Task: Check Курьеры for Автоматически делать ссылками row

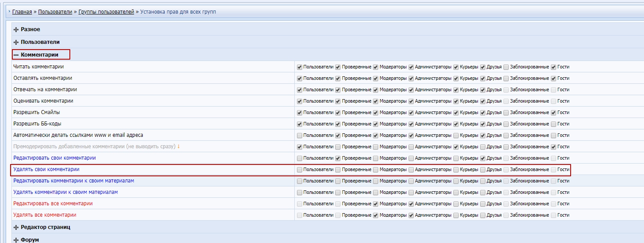Action: (x=456, y=136)
